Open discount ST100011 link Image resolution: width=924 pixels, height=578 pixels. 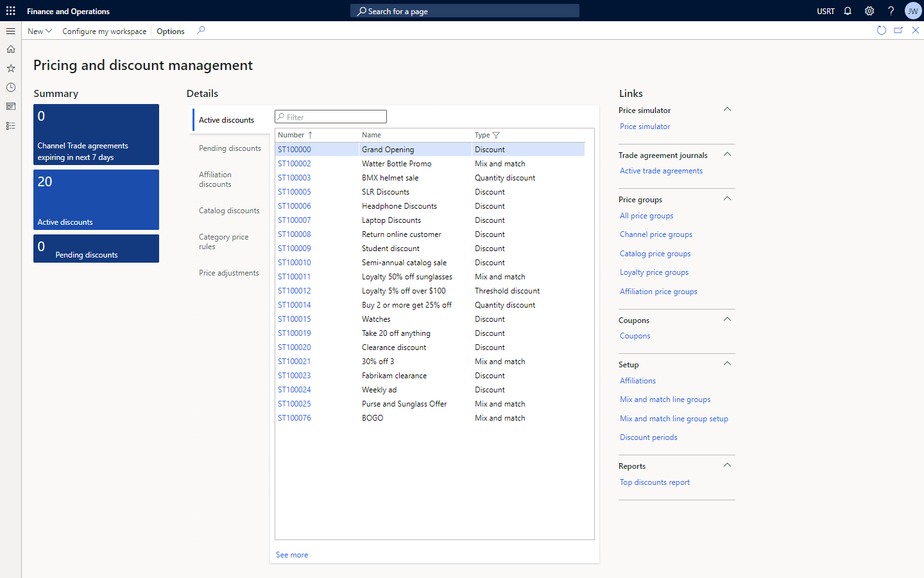click(x=295, y=277)
